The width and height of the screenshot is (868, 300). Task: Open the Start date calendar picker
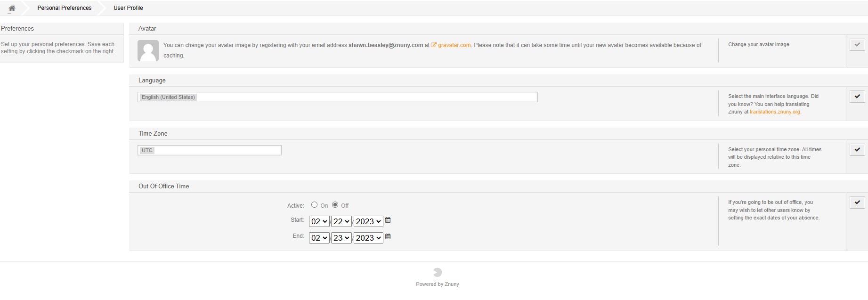tap(388, 220)
